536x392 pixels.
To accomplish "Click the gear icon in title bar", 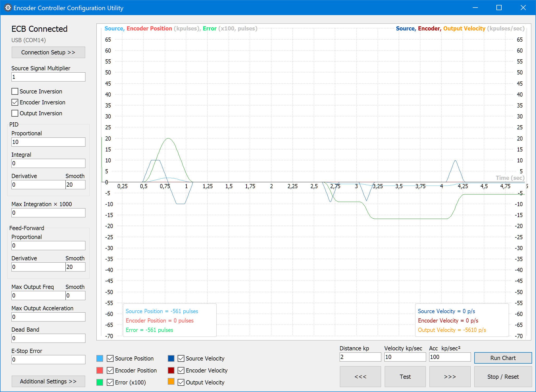I will coord(8,8).
